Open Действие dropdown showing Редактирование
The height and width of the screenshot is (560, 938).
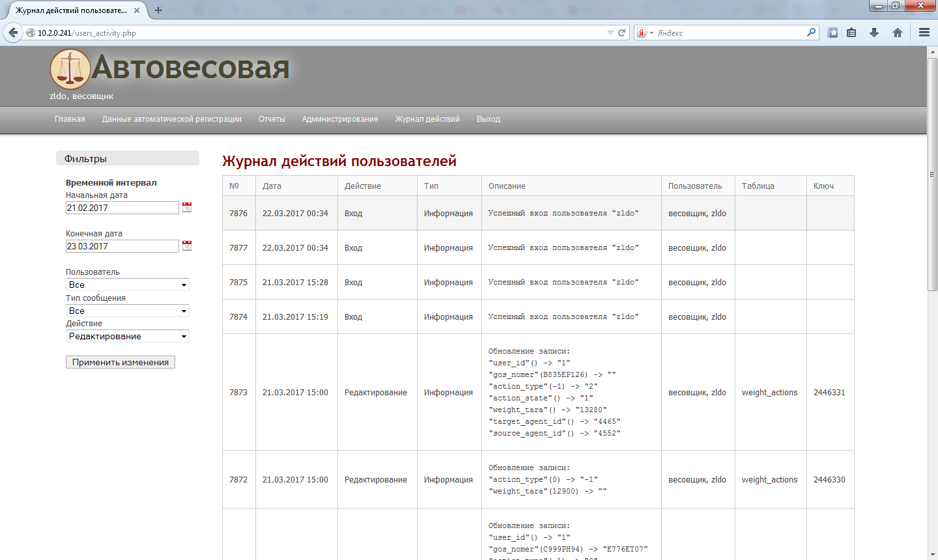click(x=128, y=336)
